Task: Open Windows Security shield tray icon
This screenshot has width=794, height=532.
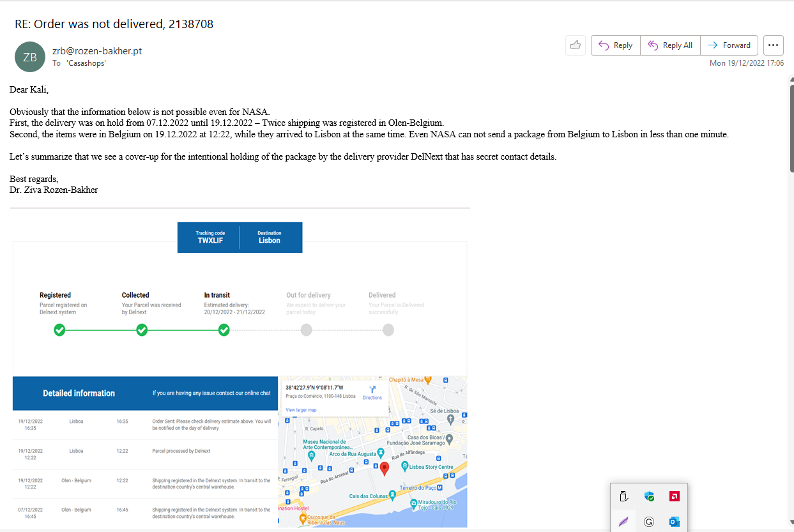Action: coord(649,496)
